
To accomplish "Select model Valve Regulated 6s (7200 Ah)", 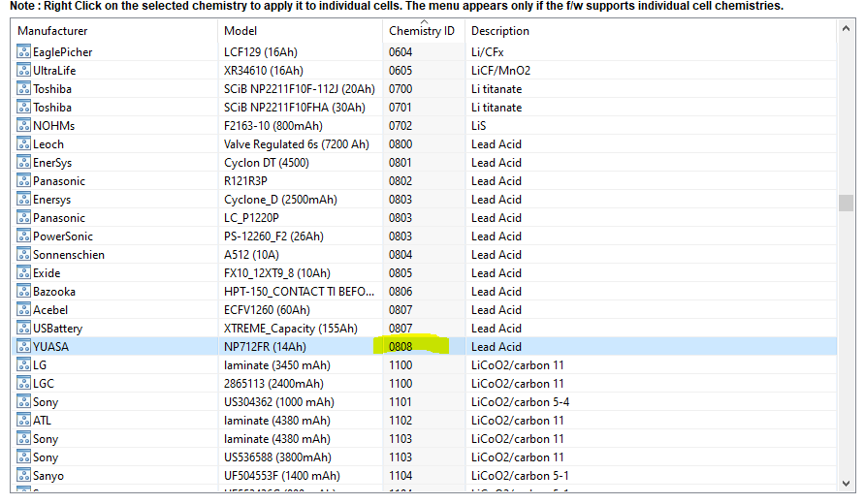I will (x=296, y=144).
